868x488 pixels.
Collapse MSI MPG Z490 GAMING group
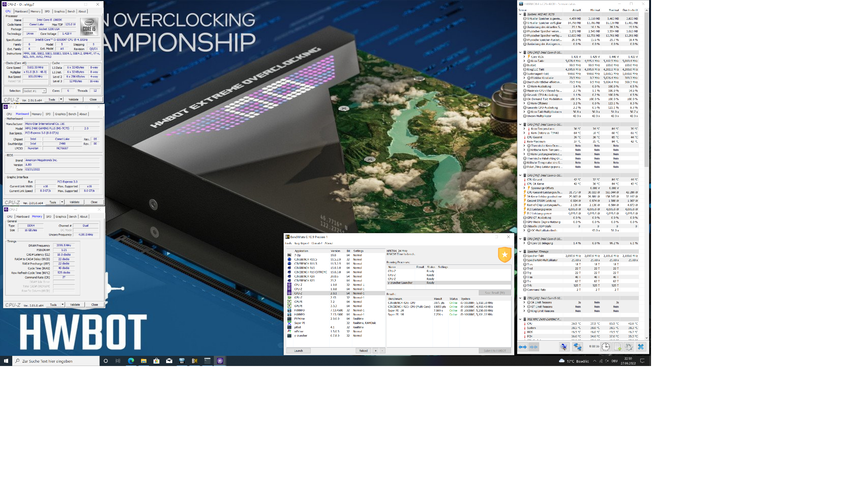520,319
